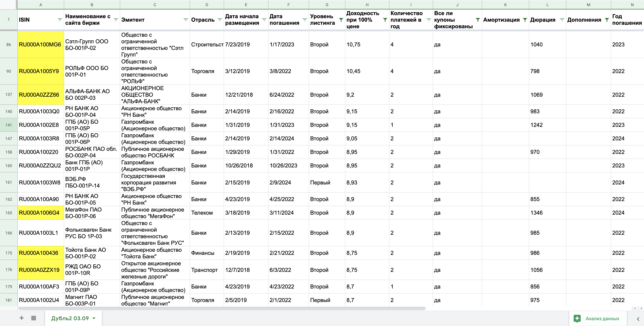The height and width of the screenshot is (326, 644).
Task: Select cell МегаФон ПАО БО-001Р-06
Action: click(92, 213)
